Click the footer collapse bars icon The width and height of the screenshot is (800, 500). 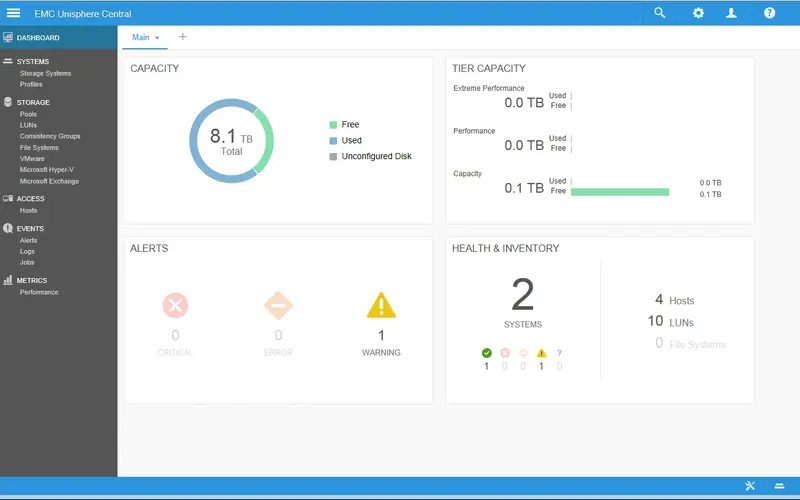pyautogui.click(x=779, y=486)
